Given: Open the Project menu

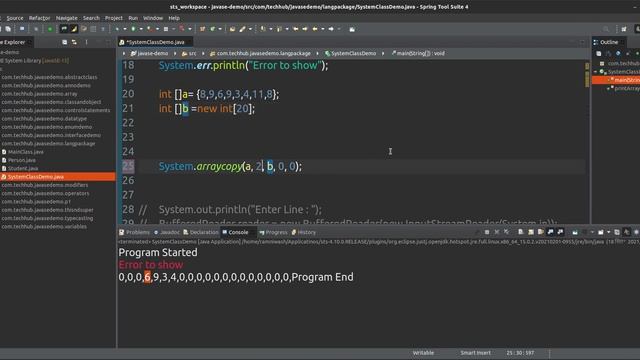Looking at the screenshot, I should point(113,18).
